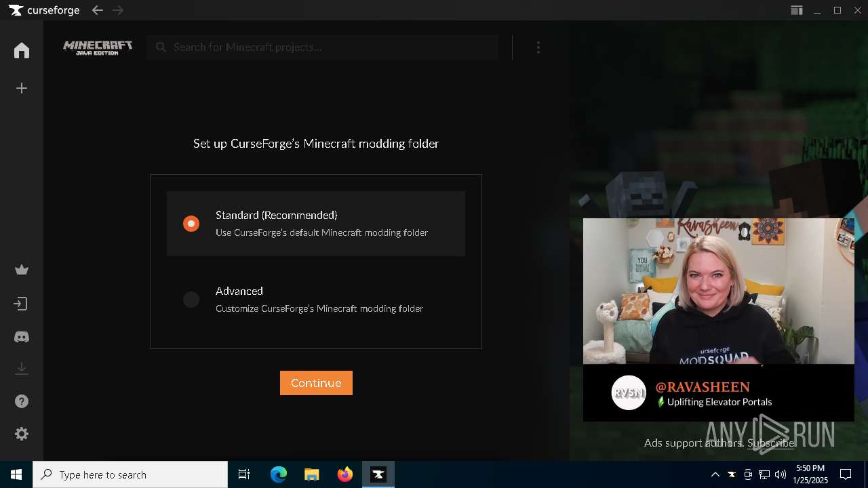Click the search field for Minecraft projects
868x488 pixels.
323,47
